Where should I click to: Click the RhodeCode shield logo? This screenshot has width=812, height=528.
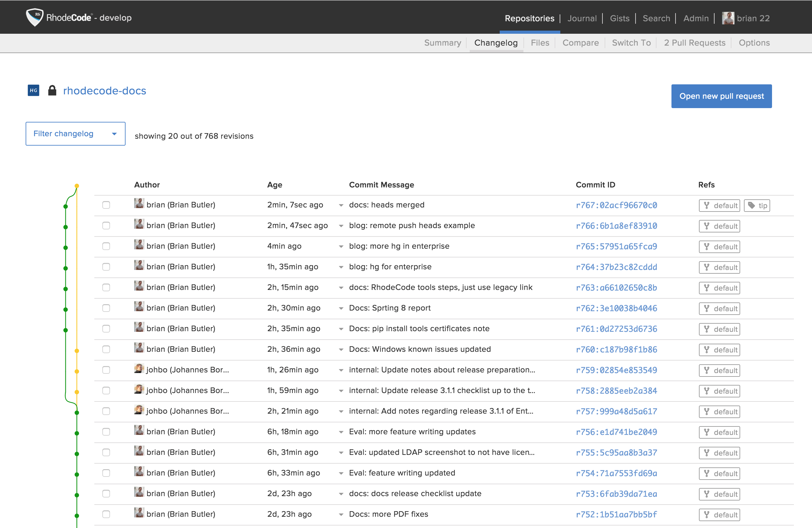pyautogui.click(x=34, y=17)
